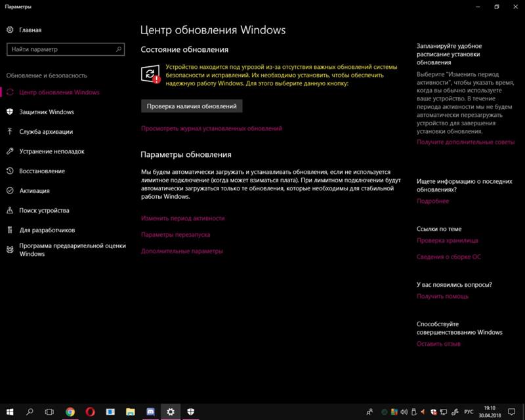Image resolution: width=525 pixels, height=420 pixels.
Task: Click the Главная home gear icon
Action: click(x=10, y=30)
